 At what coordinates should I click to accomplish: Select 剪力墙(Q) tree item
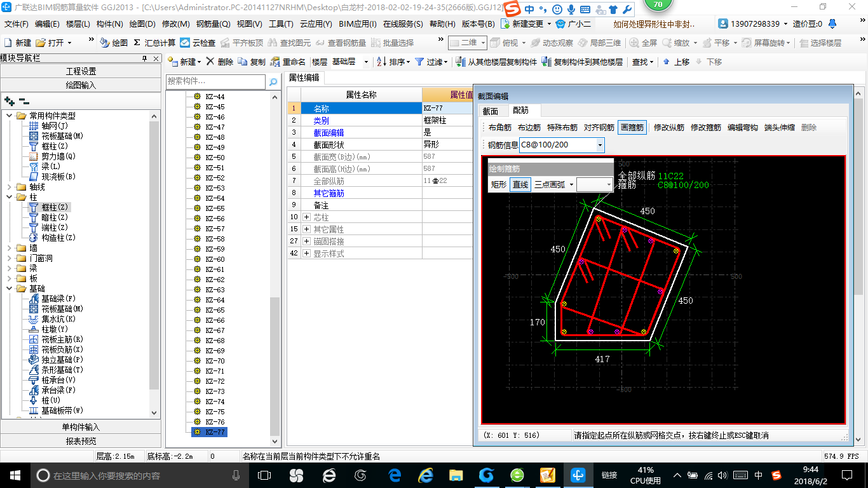pyautogui.click(x=53, y=156)
